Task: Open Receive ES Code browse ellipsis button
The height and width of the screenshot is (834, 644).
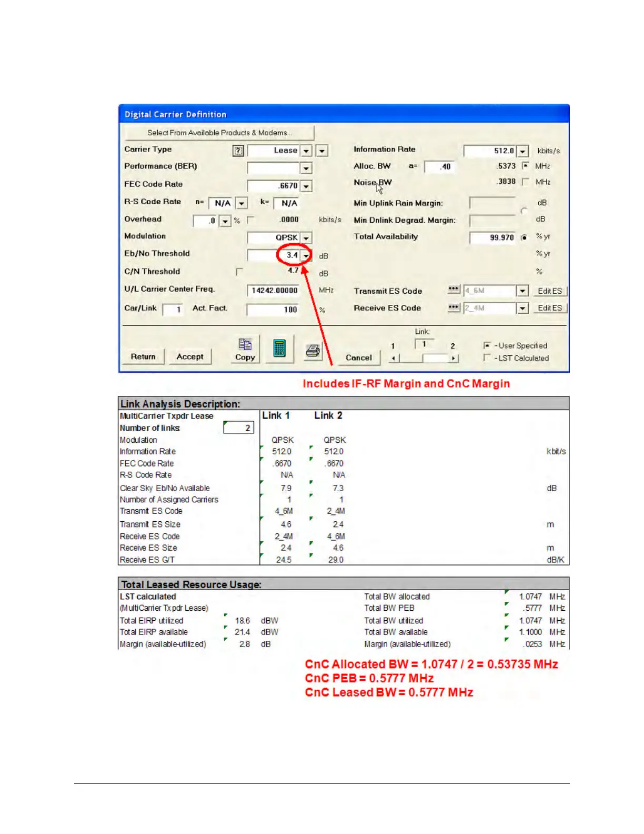Action: 454,307
